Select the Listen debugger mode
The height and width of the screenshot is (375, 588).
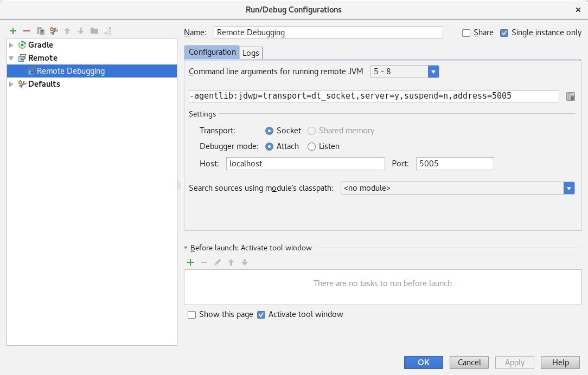tap(311, 146)
